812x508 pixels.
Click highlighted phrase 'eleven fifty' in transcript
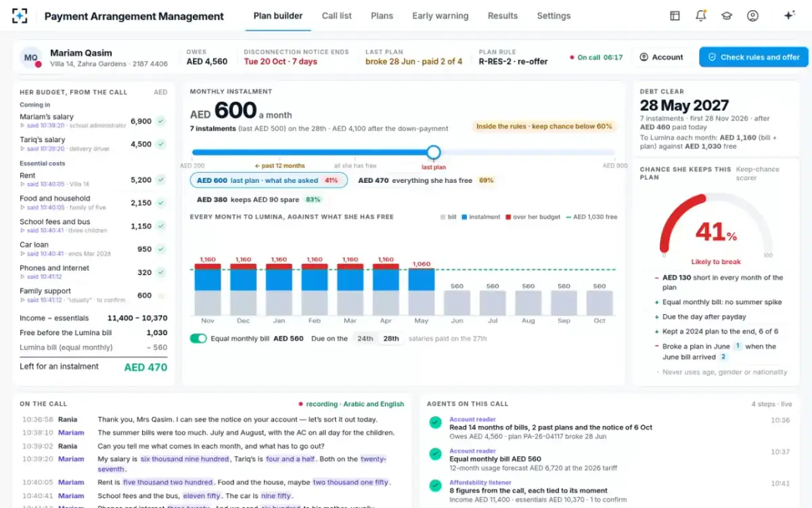pos(203,496)
